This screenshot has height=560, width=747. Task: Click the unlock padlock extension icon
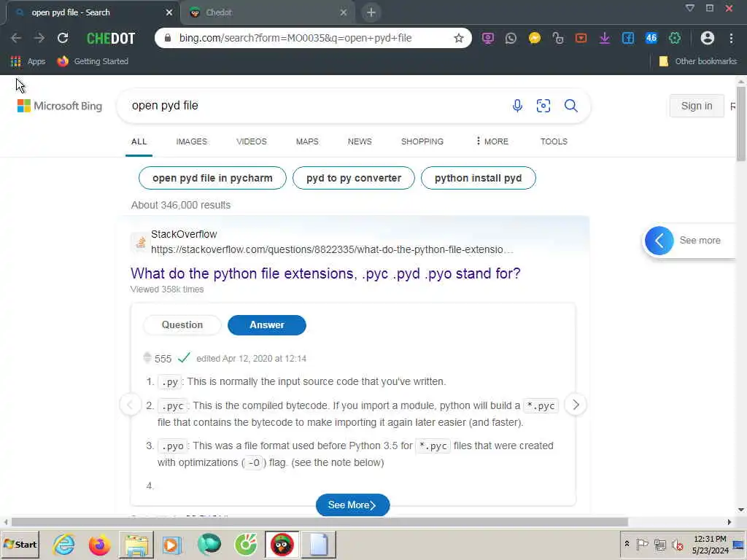coord(558,38)
